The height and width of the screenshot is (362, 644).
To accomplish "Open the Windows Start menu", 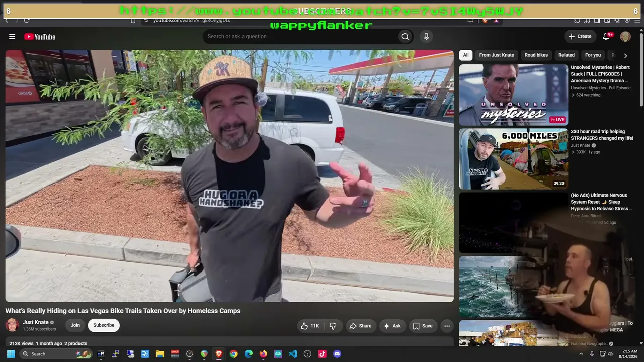I will pyautogui.click(x=11, y=354).
